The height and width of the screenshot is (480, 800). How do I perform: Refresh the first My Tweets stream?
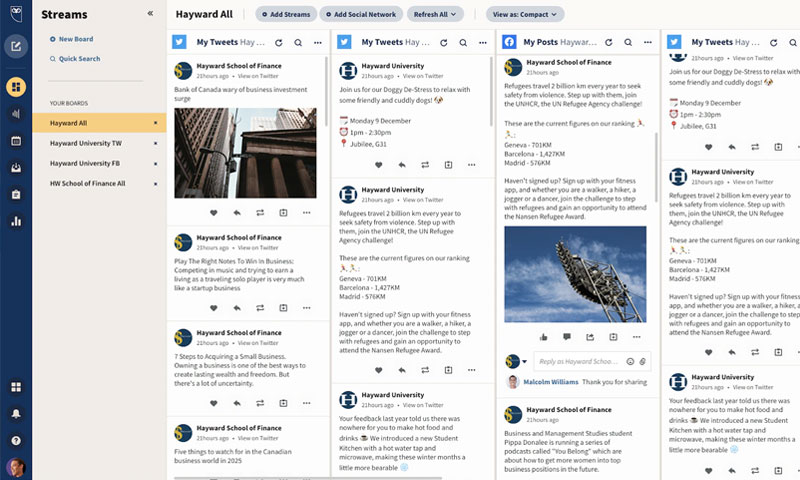(x=279, y=43)
